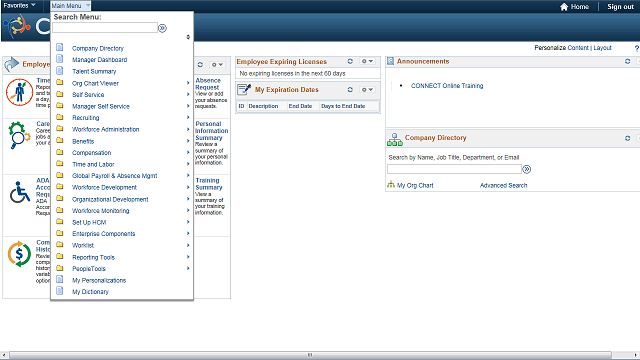This screenshot has height=360, width=640.
Task: Refresh the My Expiration Dates pagelet
Action: 350,89
